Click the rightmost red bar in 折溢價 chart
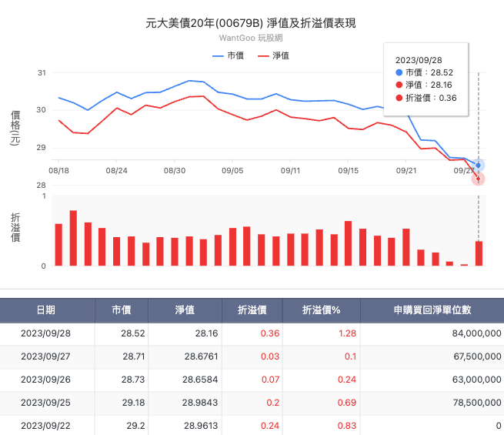504x435 pixels. (x=479, y=254)
